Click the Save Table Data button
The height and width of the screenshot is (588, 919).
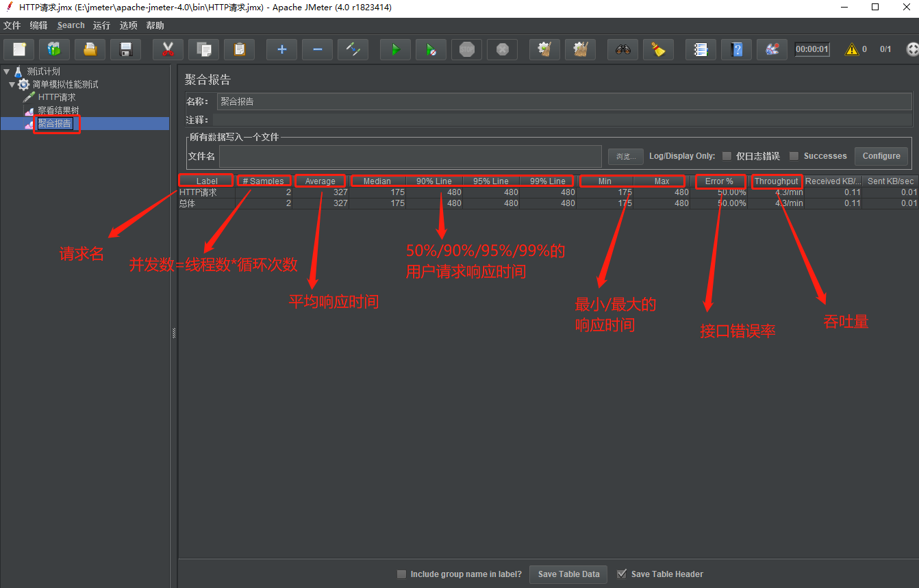tap(568, 574)
